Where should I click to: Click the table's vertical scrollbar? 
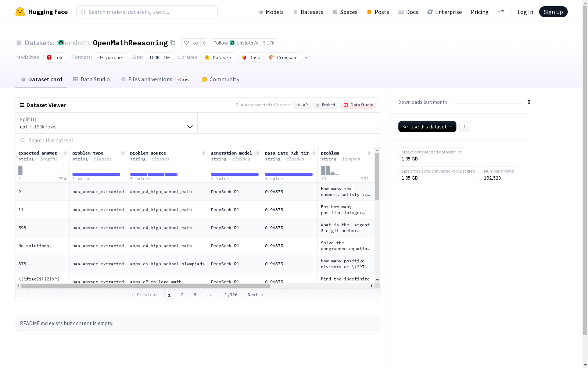377,177
